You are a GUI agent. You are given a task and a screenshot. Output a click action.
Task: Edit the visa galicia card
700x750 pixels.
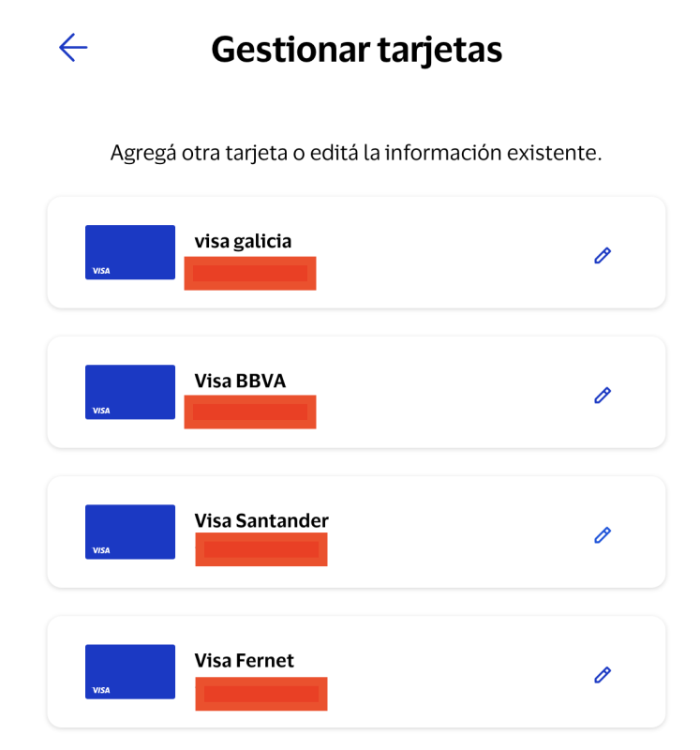[x=603, y=255]
